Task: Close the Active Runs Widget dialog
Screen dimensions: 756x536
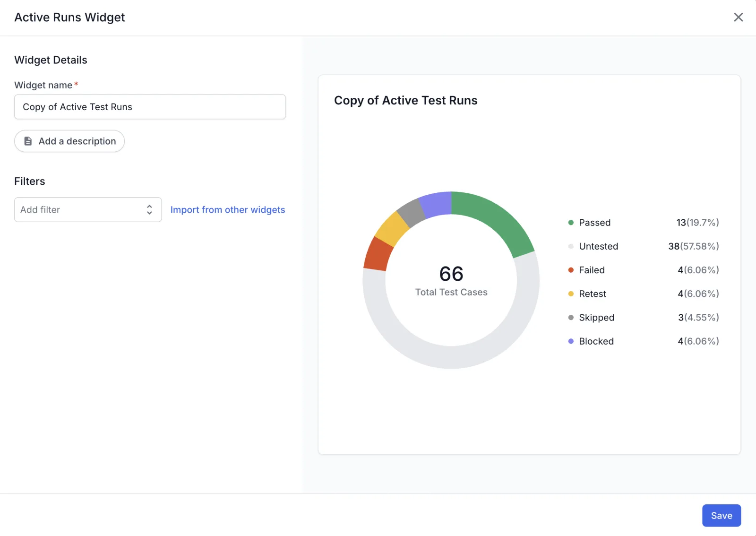Action: [x=738, y=17]
